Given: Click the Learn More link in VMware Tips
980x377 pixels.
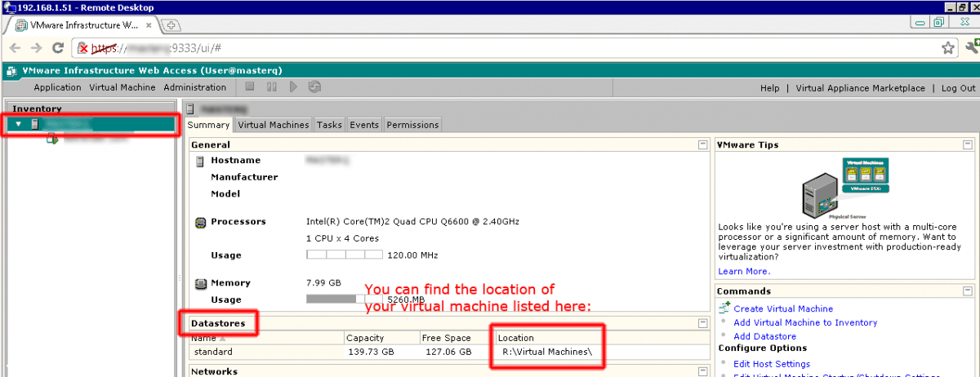Looking at the screenshot, I should pos(744,271).
